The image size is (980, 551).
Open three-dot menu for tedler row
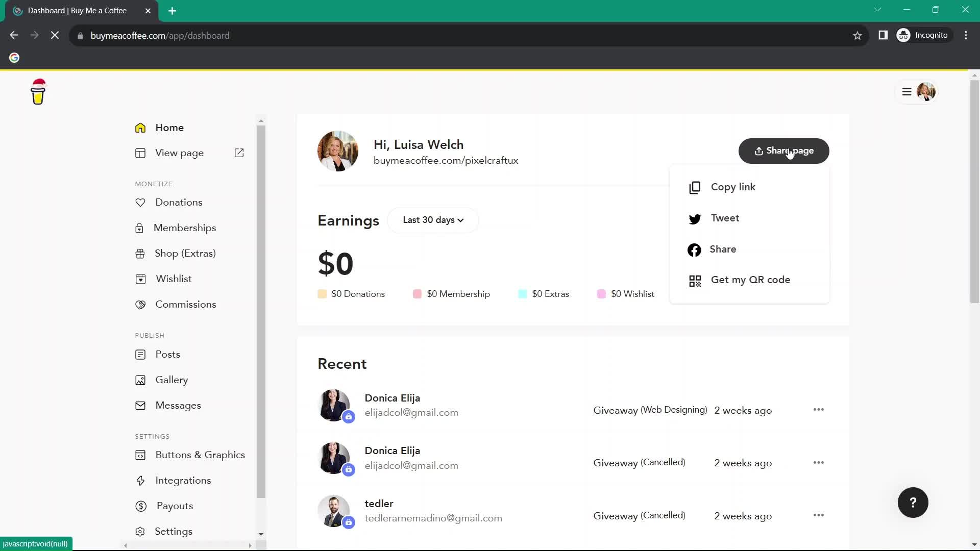(819, 515)
